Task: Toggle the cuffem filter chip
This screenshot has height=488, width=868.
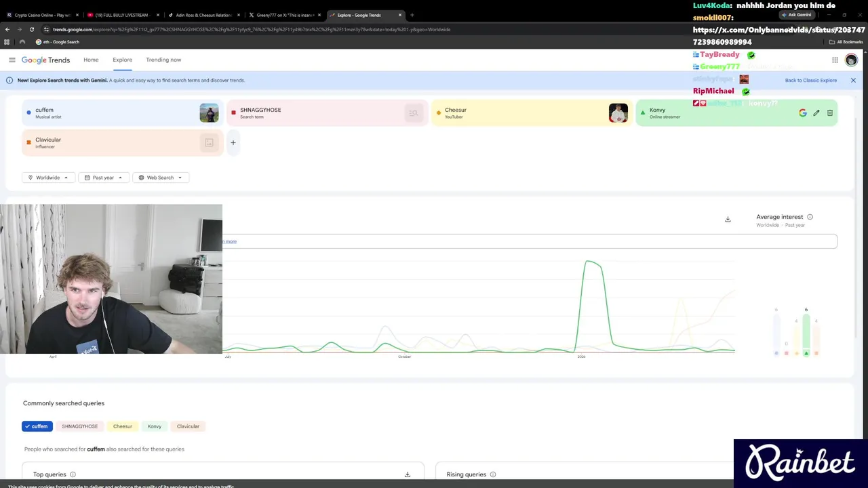Action: (x=37, y=426)
